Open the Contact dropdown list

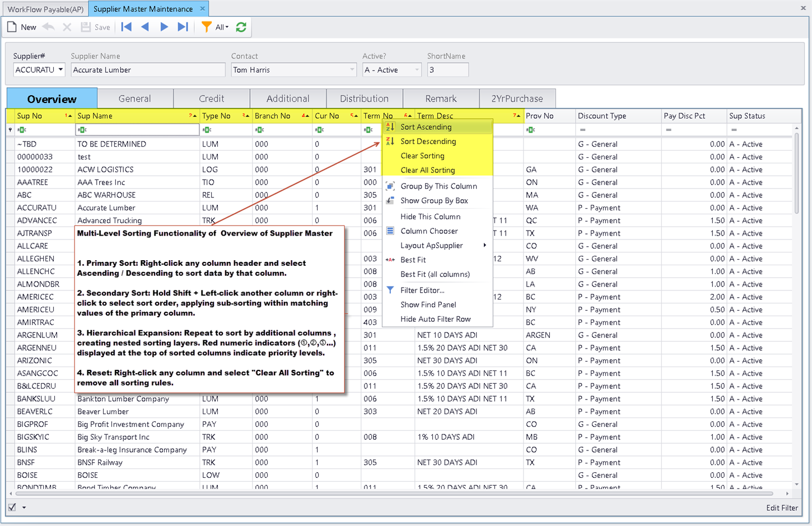click(352, 70)
